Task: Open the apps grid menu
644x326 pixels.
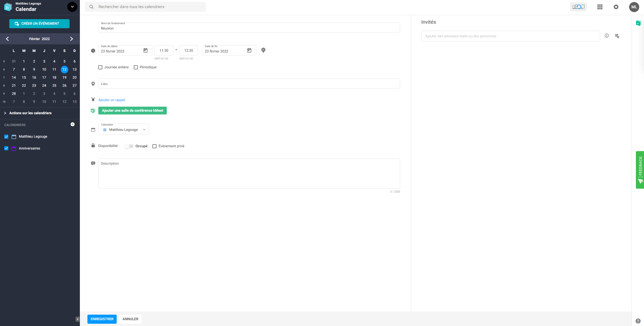Action: tap(600, 7)
